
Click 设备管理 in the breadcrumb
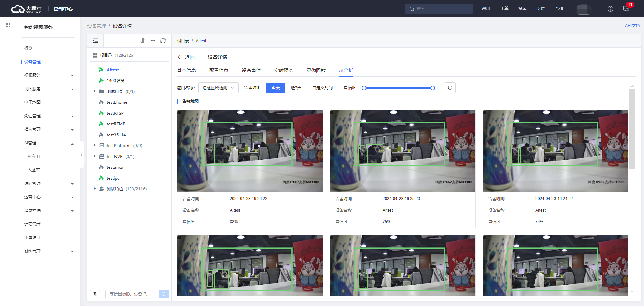97,26
